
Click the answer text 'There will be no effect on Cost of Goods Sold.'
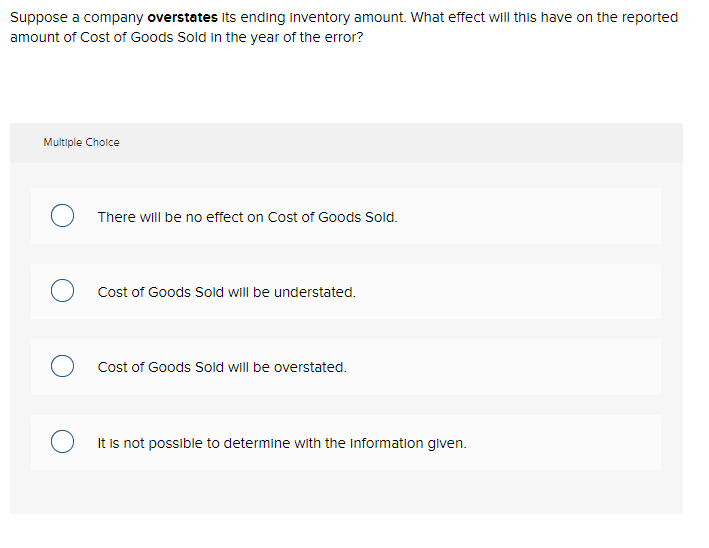[x=247, y=217]
